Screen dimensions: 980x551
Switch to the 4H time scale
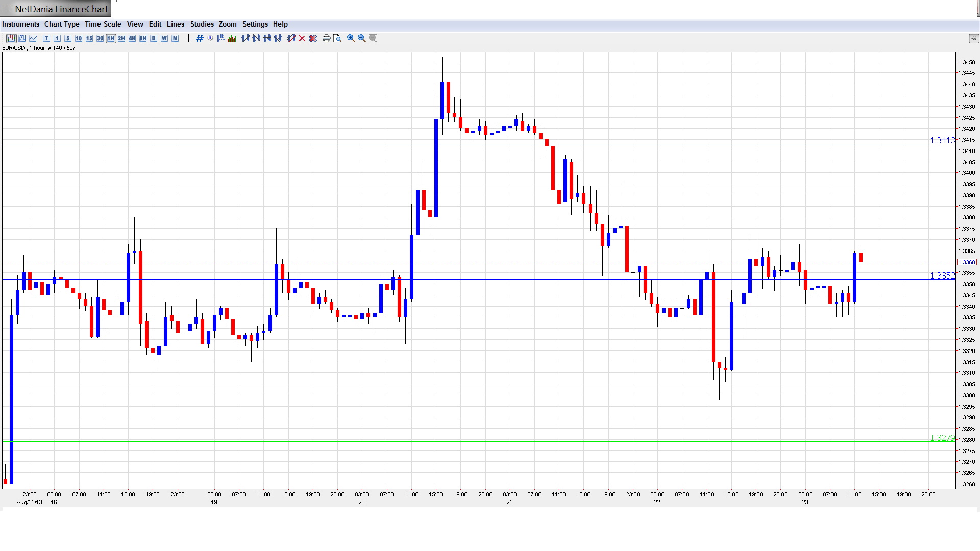(x=132, y=38)
